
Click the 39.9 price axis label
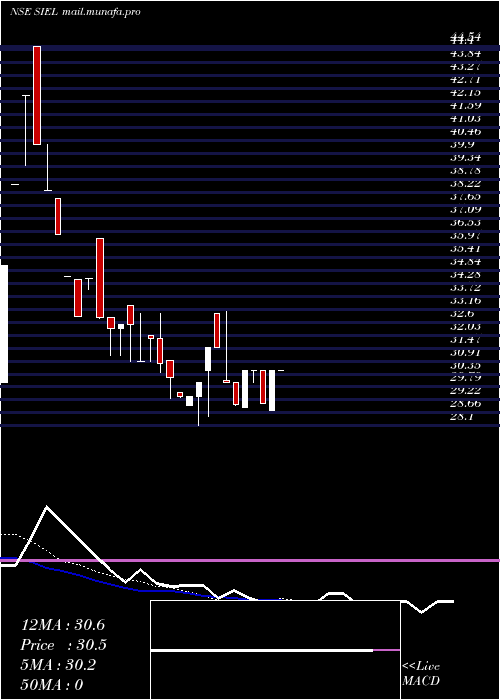click(463, 145)
